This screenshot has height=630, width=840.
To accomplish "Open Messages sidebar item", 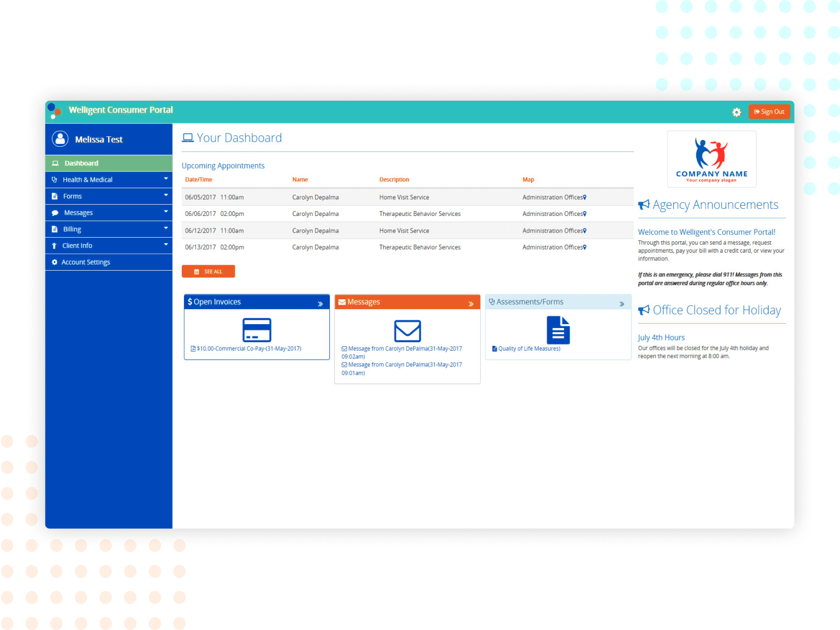I will pos(109,213).
